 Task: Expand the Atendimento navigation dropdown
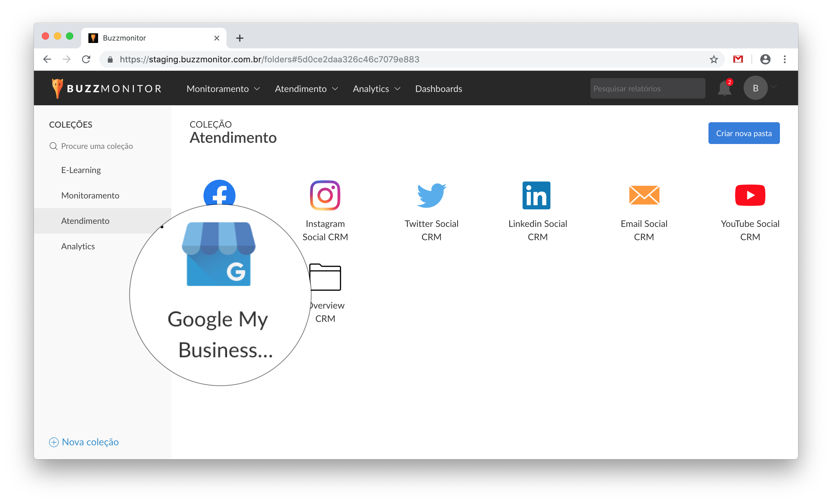pyautogui.click(x=306, y=89)
